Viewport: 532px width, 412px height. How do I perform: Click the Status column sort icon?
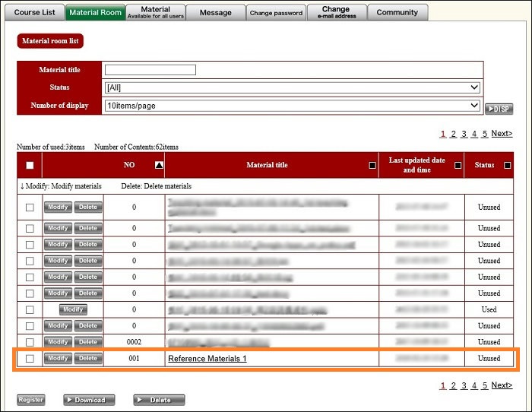coord(507,165)
